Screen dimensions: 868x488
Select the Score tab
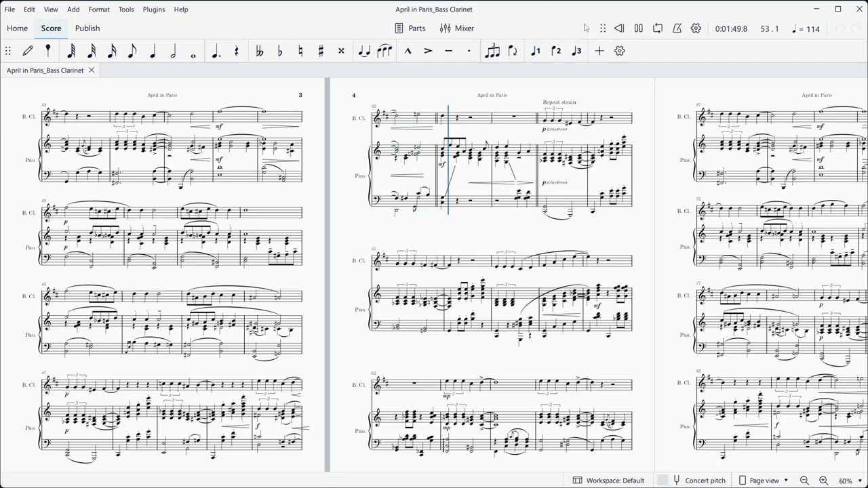pyautogui.click(x=51, y=28)
